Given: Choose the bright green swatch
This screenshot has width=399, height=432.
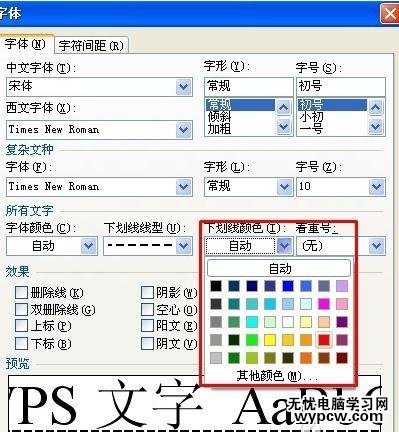Looking at the screenshot, I should 252,340.
